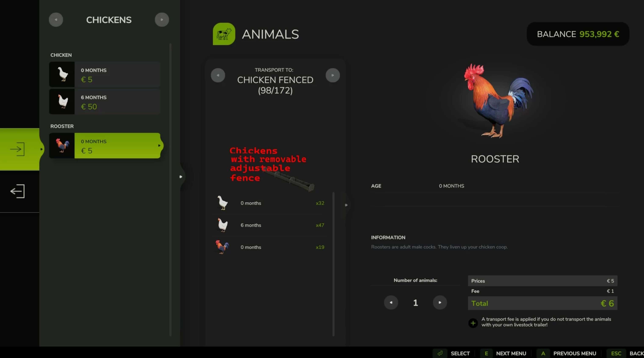Viewport: 644px width, 358px height.
Task: Expand the left animal list panel arrow
Action: tap(181, 177)
